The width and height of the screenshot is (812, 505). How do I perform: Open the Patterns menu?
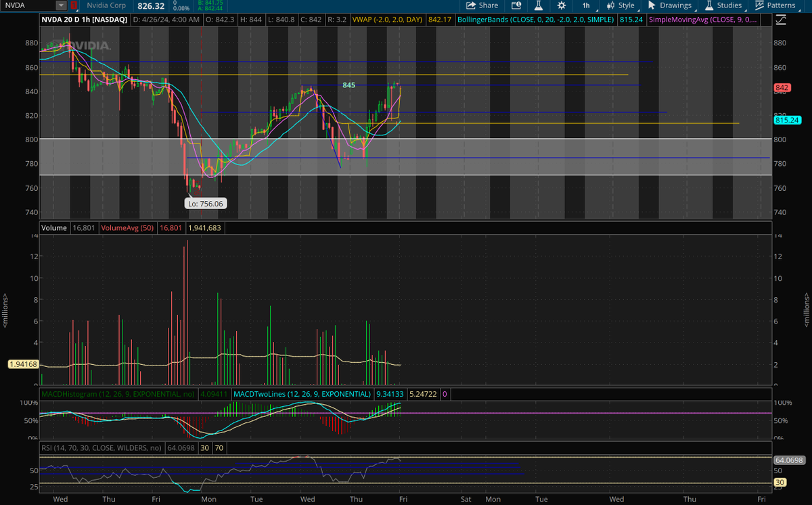coord(775,5)
